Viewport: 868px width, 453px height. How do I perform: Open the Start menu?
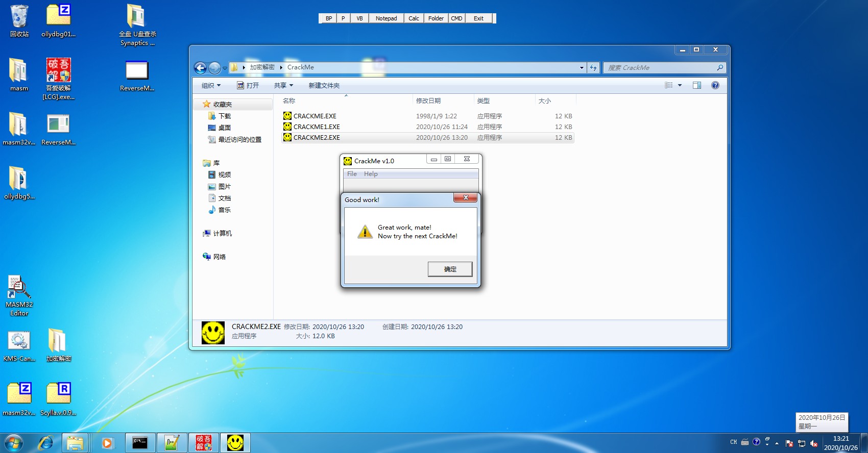(x=14, y=442)
